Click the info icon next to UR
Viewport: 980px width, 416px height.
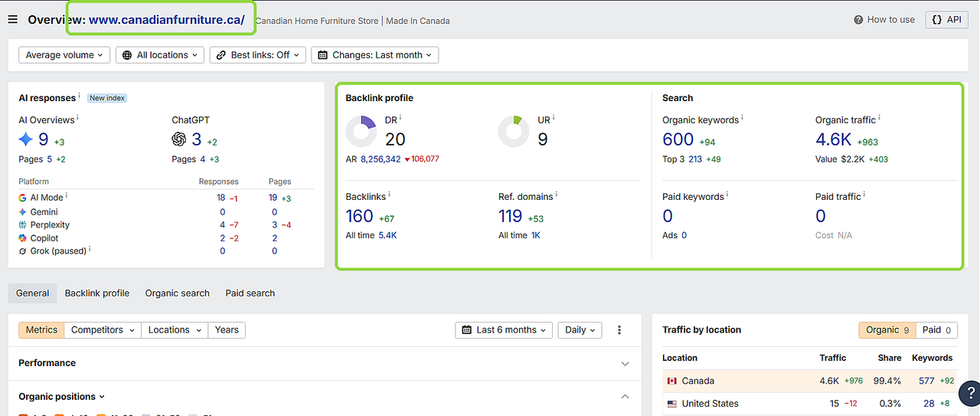pyautogui.click(x=554, y=118)
